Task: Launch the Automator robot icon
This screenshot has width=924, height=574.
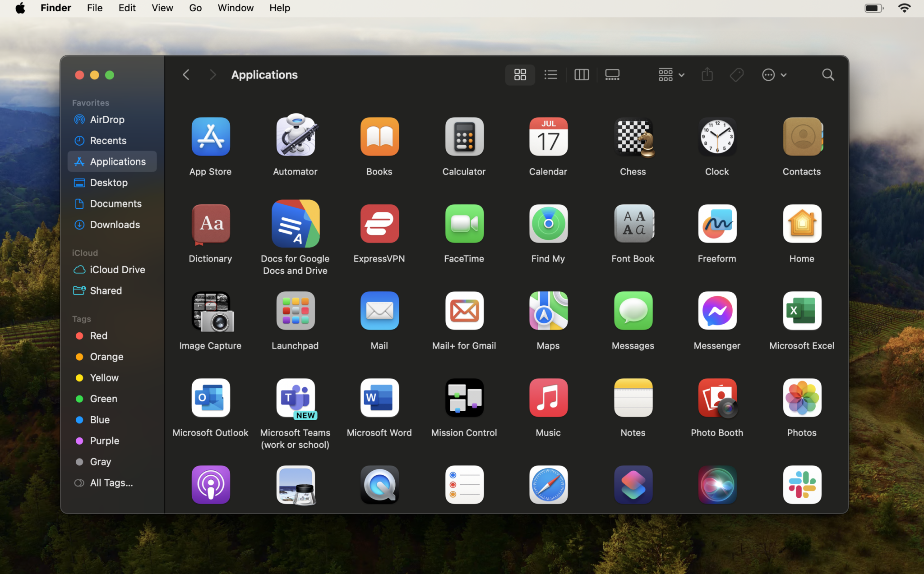Action: coord(295,137)
